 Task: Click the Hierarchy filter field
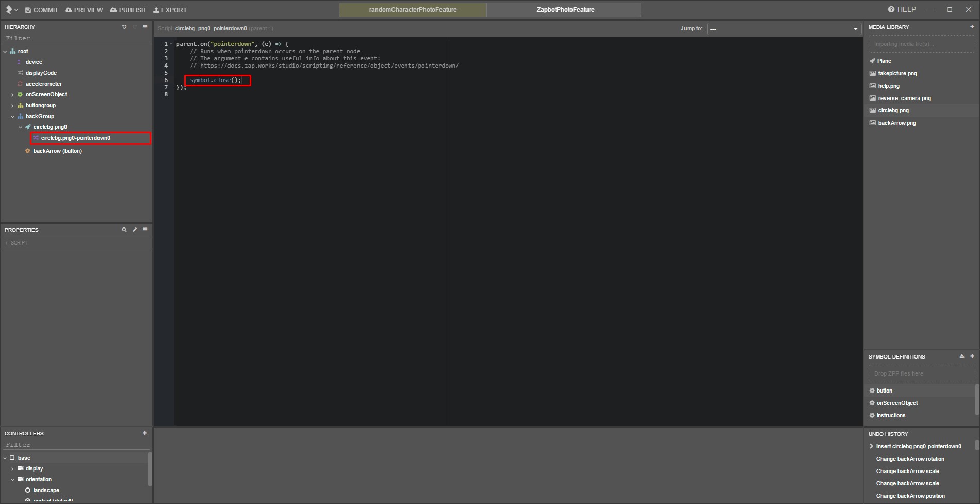77,38
